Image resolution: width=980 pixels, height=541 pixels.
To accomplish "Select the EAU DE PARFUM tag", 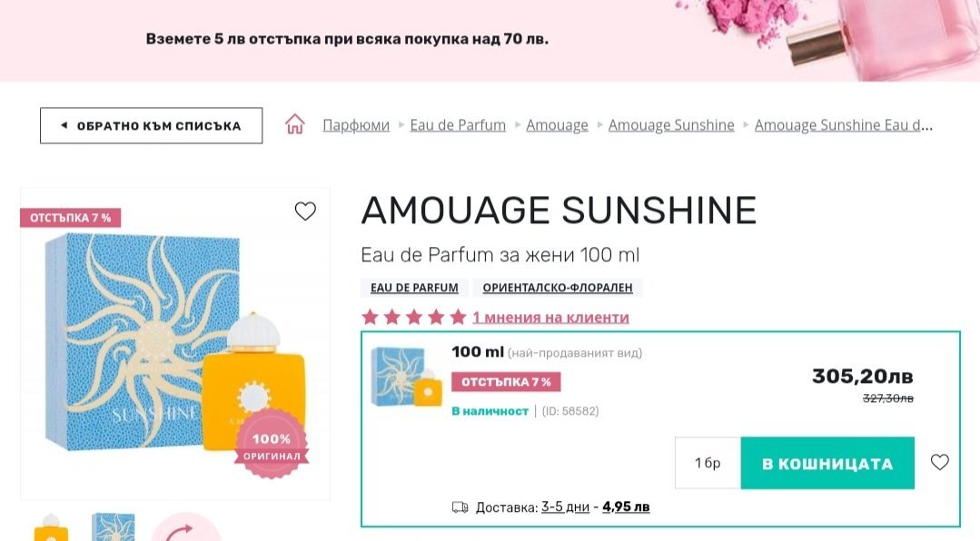I will [415, 288].
